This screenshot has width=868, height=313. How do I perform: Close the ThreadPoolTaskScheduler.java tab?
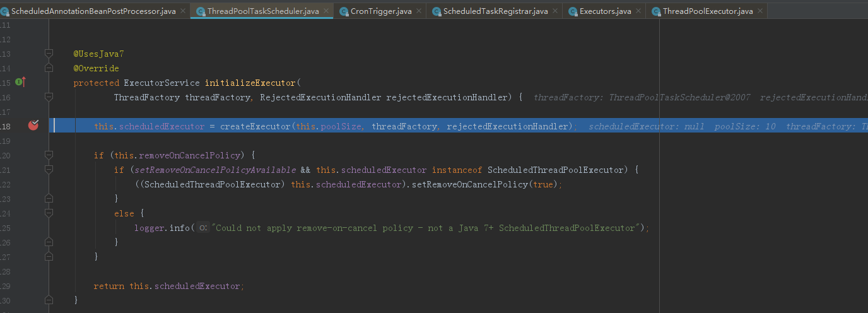326,11
